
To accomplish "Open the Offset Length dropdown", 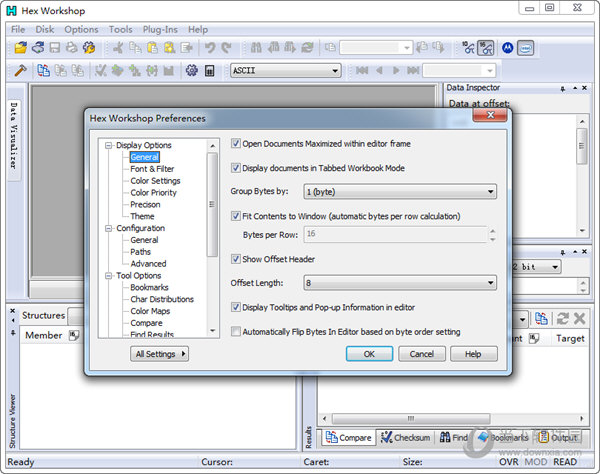I will pyautogui.click(x=400, y=283).
